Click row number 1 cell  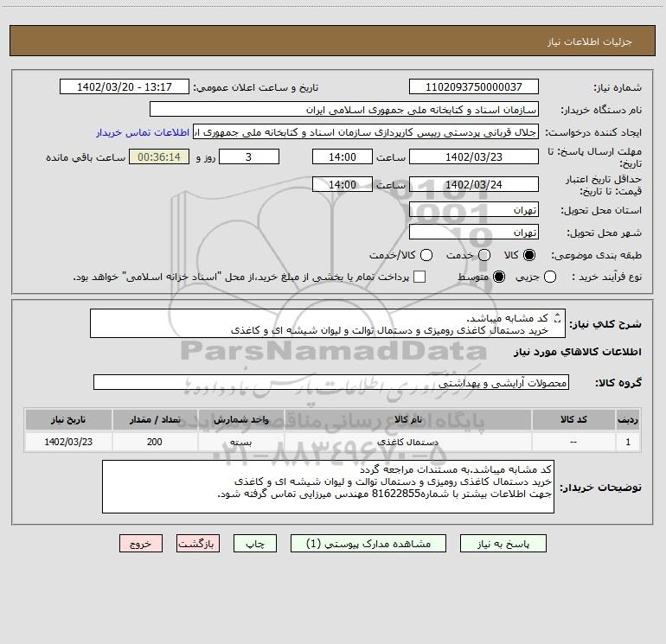pos(628,442)
